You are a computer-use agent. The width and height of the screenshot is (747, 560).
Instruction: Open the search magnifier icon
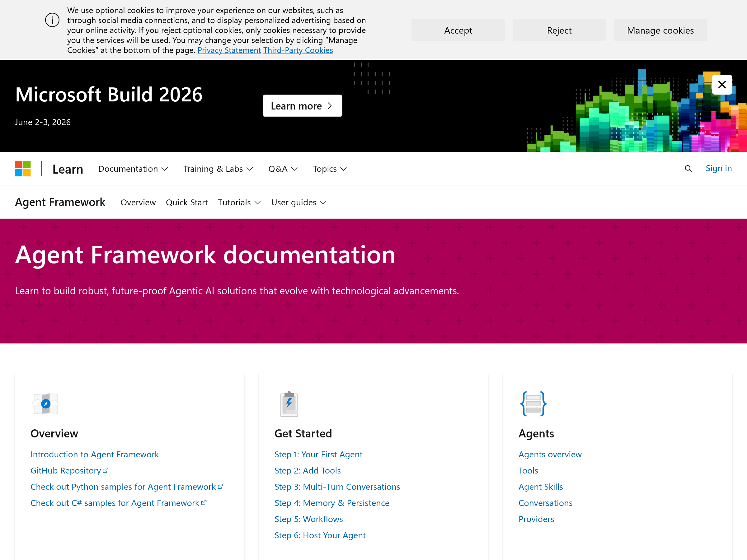click(x=688, y=168)
